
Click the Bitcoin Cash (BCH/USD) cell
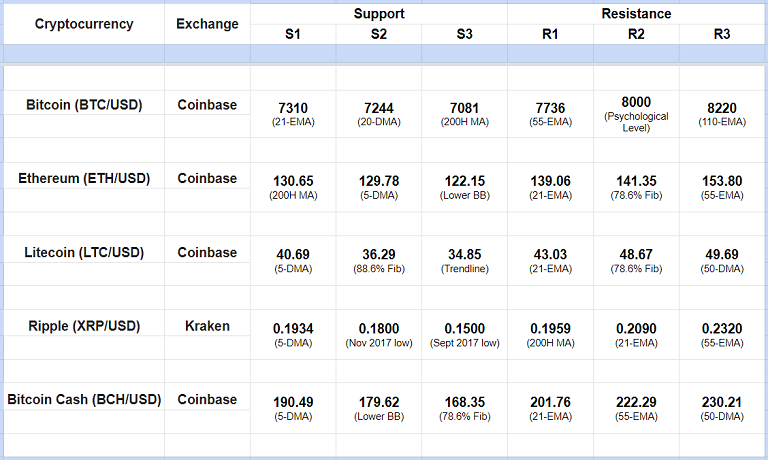tap(84, 400)
